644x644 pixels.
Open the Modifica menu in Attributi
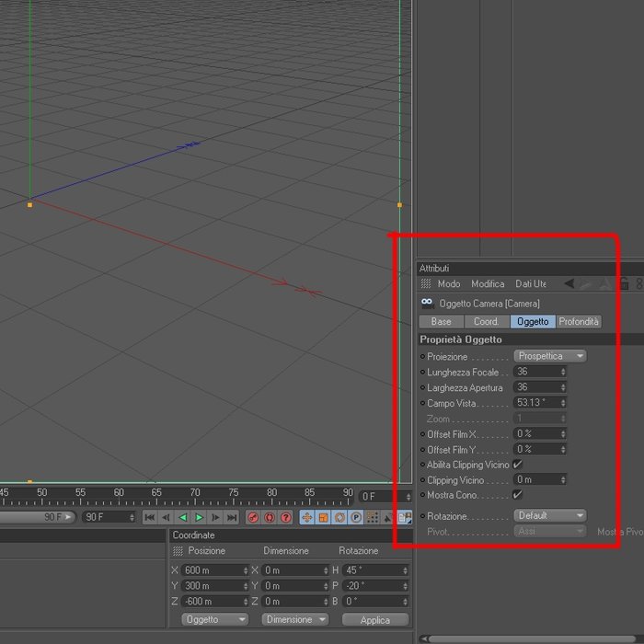[x=488, y=283]
